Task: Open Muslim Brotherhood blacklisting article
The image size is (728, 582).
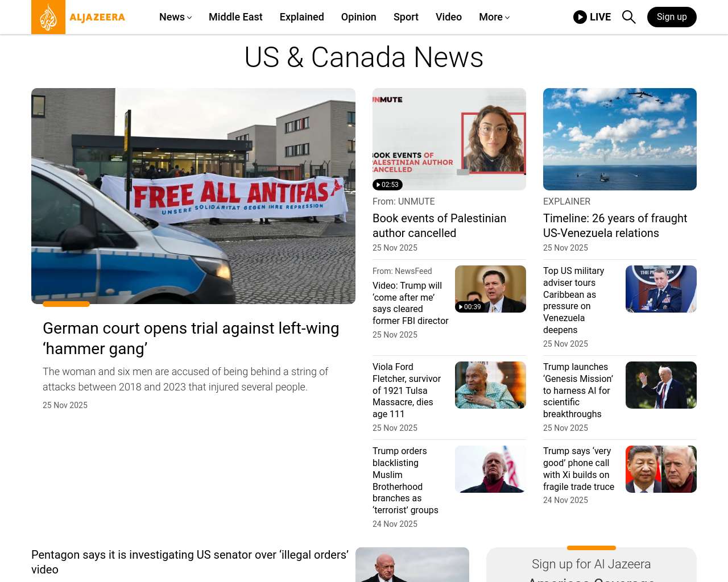Action: pos(405,480)
